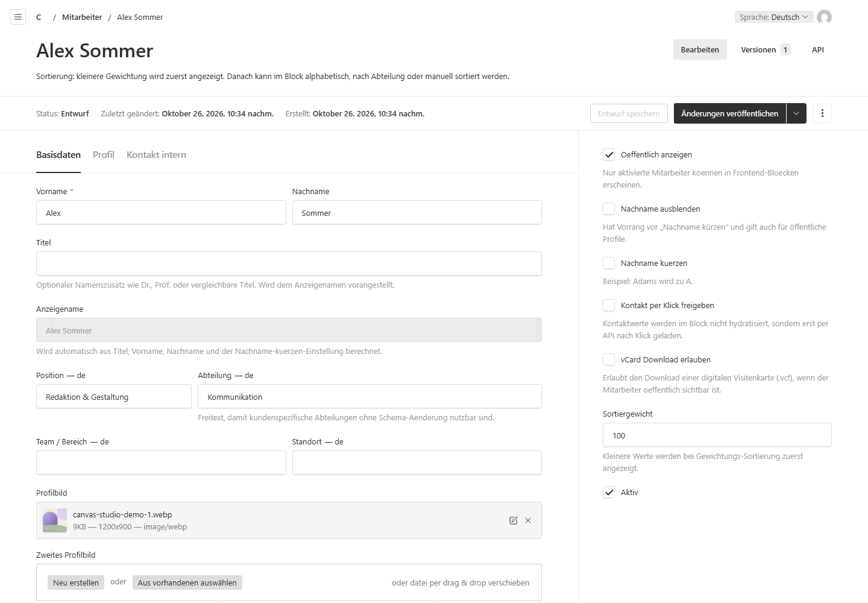Toggle Oeffentlich anzeigen checkbox
This screenshot has width=868, height=603.
click(609, 154)
